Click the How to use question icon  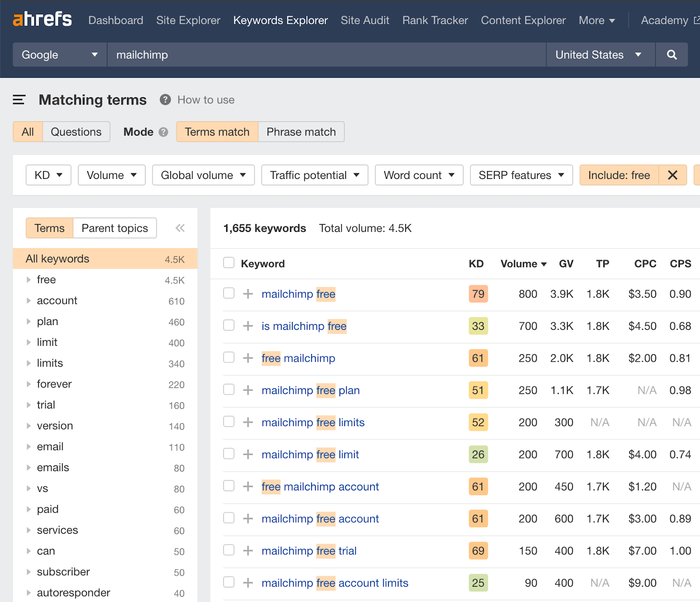click(165, 100)
